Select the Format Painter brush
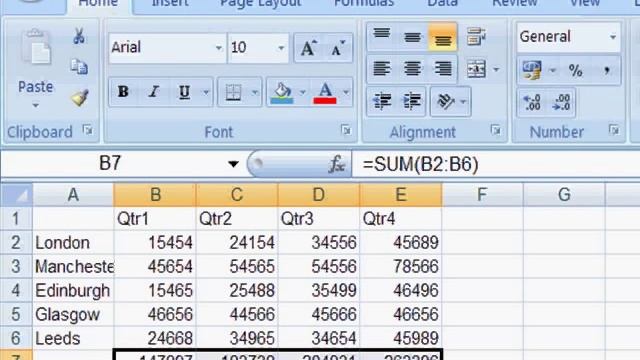 tap(79, 98)
